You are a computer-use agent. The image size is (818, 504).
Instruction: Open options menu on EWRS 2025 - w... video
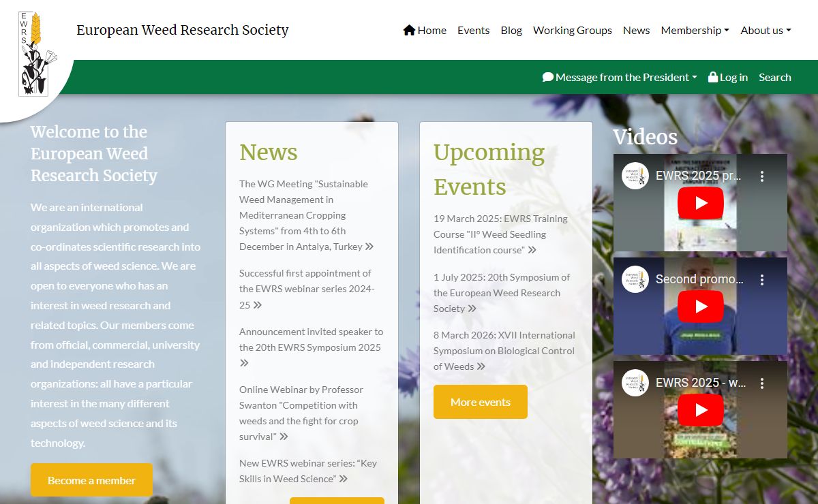pyautogui.click(x=762, y=383)
